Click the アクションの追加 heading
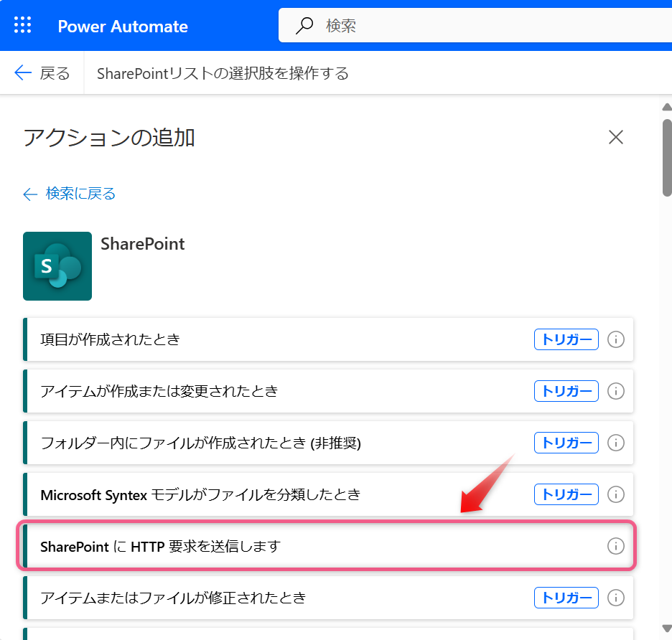672x640 pixels. tap(109, 138)
